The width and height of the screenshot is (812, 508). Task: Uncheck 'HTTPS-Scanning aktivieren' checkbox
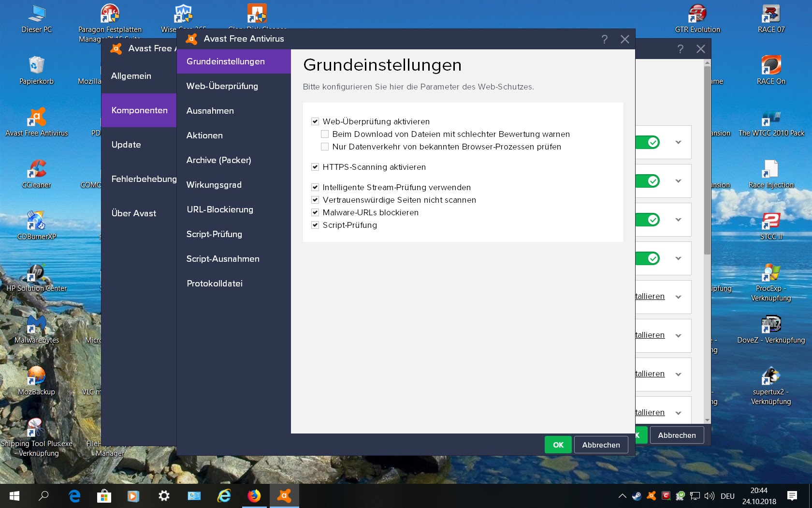tap(315, 167)
